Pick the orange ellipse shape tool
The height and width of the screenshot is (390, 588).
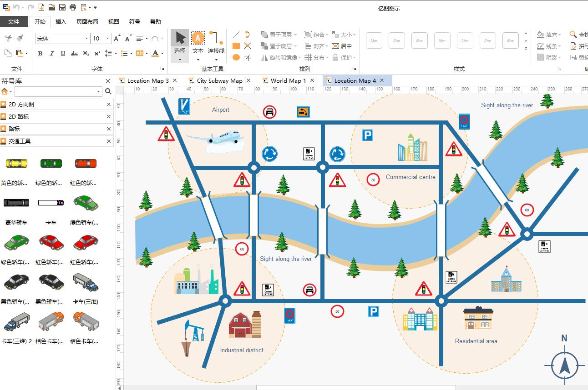tap(236, 57)
